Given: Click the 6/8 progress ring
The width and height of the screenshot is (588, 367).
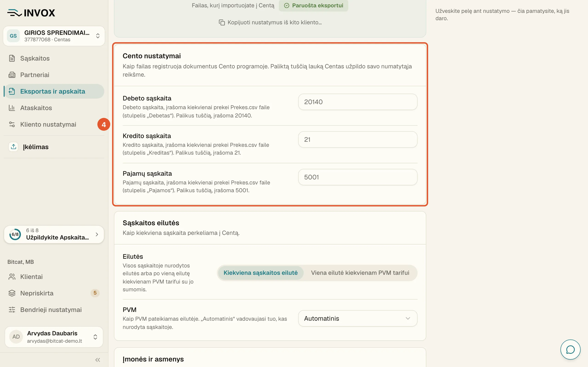Looking at the screenshot, I should coord(15,234).
